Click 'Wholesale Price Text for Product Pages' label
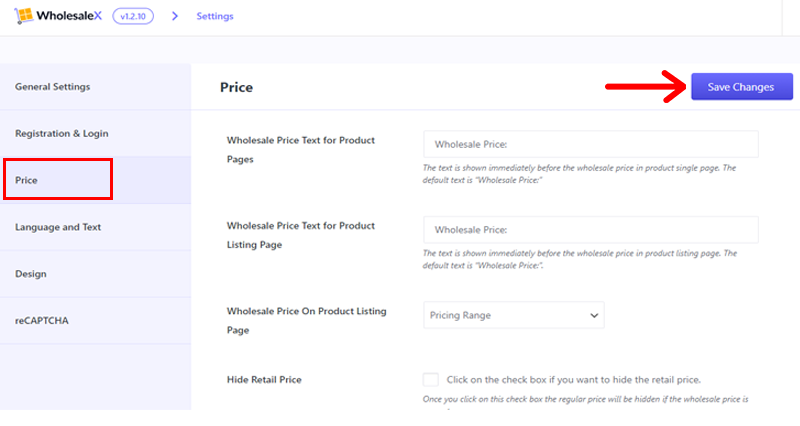The width and height of the screenshot is (800, 426). 301,149
